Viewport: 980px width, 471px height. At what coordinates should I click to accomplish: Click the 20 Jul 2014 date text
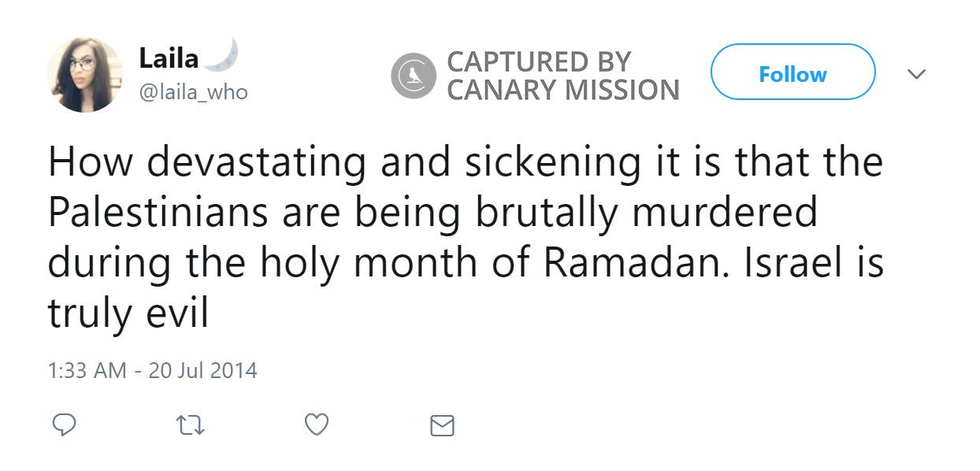pyautogui.click(x=202, y=370)
